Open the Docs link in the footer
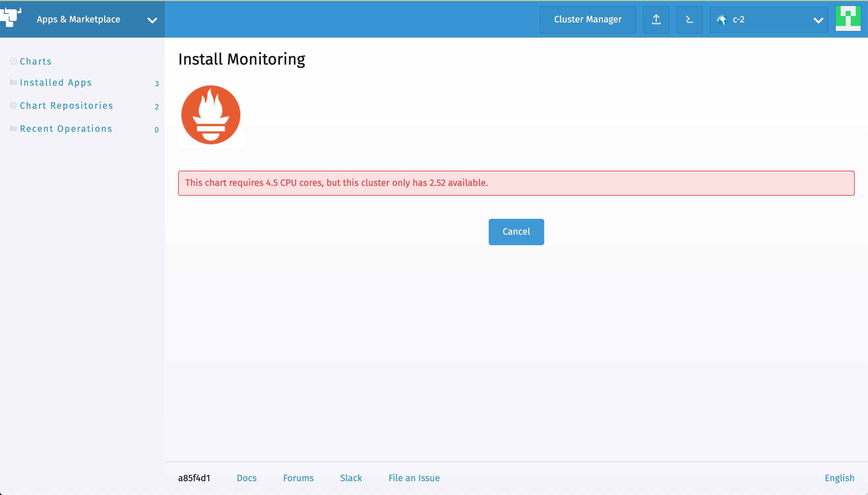 (x=246, y=478)
